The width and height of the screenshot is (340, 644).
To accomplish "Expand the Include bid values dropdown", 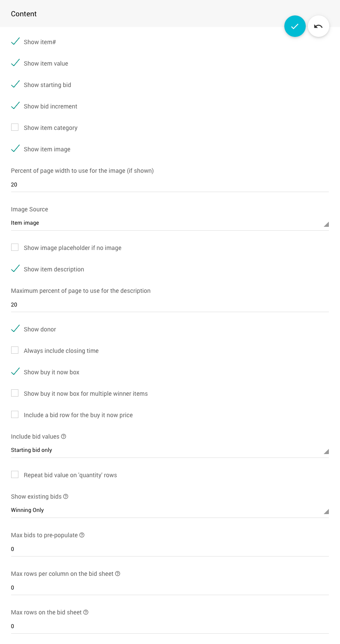I will pos(170,450).
